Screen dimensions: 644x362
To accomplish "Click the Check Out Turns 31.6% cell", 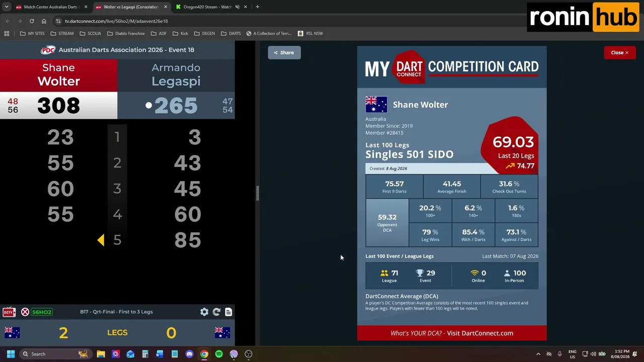I will pos(509,187).
